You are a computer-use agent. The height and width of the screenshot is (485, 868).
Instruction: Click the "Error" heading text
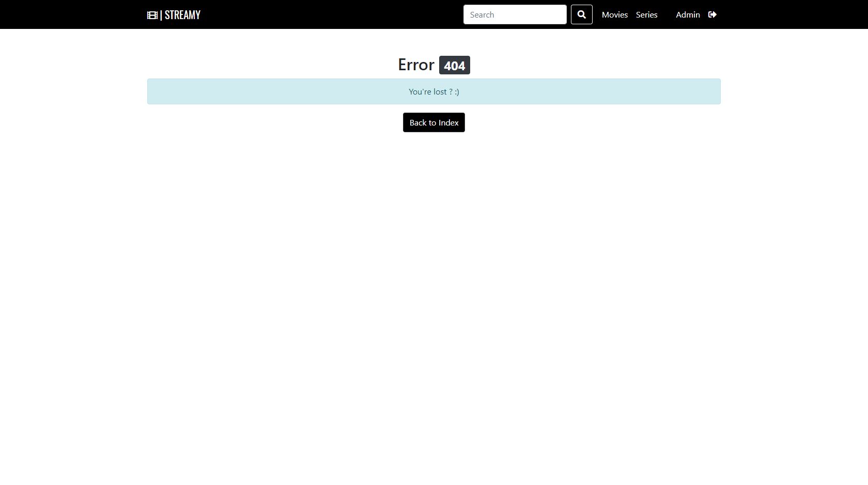[416, 65]
